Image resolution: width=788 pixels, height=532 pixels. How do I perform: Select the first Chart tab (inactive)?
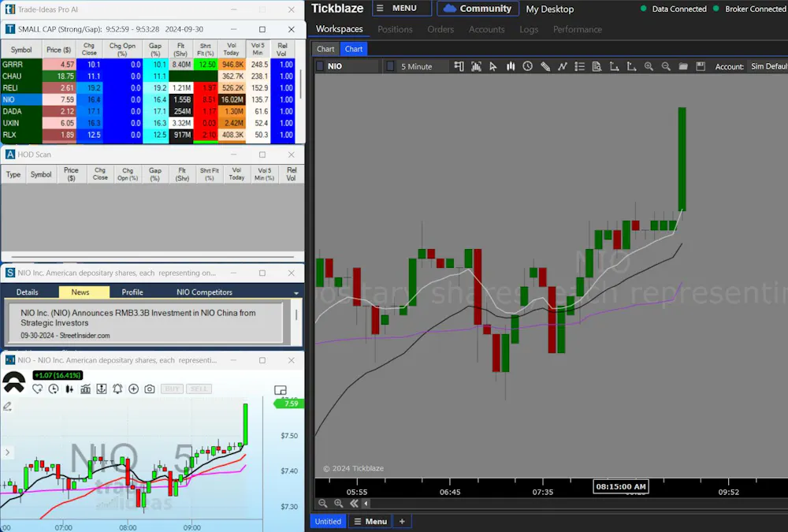[x=325, y=49]
